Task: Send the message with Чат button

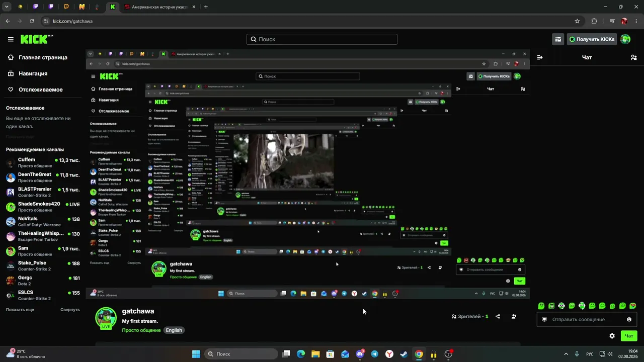Action: coord(629,336)
